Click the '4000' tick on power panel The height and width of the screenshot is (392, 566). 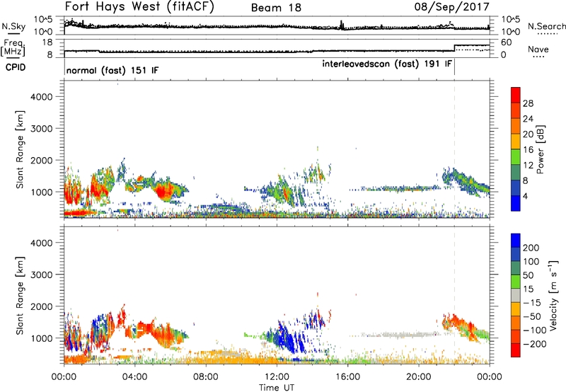coord(41,97)
